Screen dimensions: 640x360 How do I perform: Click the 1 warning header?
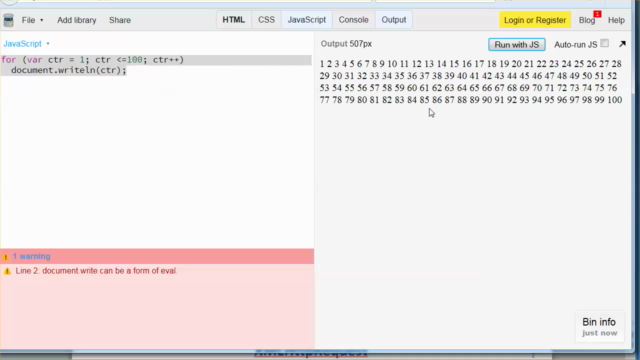157,256
